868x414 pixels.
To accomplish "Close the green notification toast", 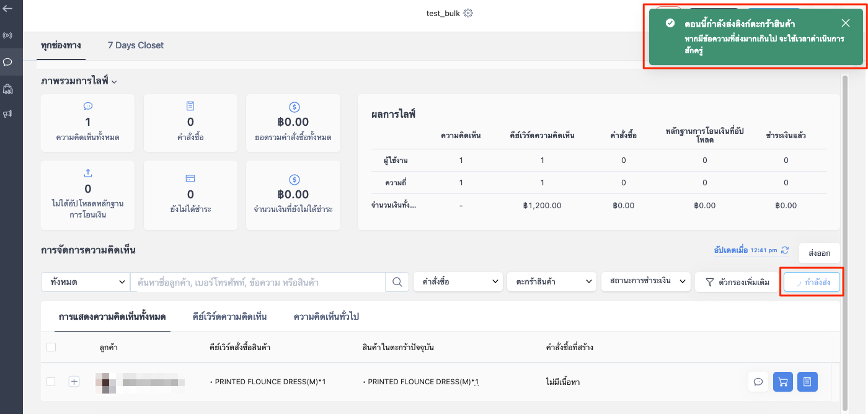I will click(x=846, y=24).
